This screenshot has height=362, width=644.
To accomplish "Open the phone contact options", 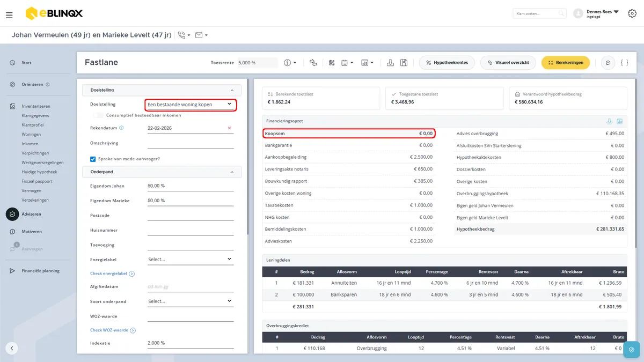I will 184,35.
